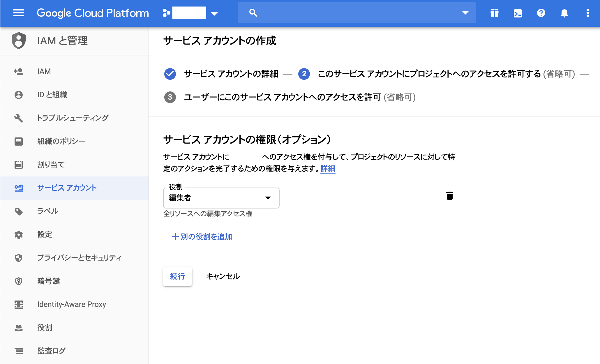Open 組織のポリシー from the sidebar
This screenshot has height=364, width=600.
click(61, 141)
